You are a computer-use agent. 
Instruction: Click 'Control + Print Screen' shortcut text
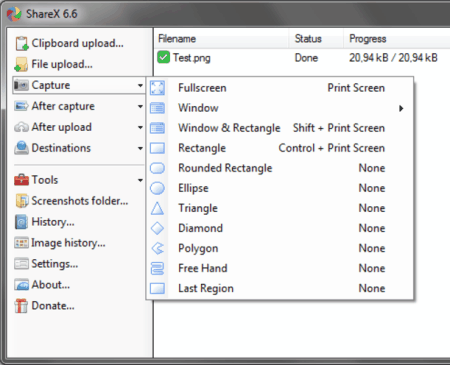[332, 148]
